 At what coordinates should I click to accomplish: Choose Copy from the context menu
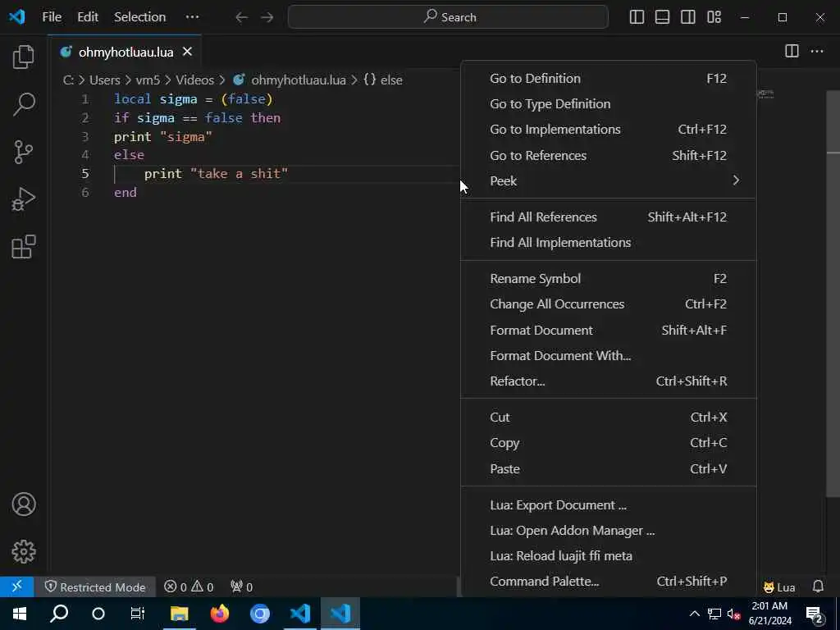[x=609, y=443]
